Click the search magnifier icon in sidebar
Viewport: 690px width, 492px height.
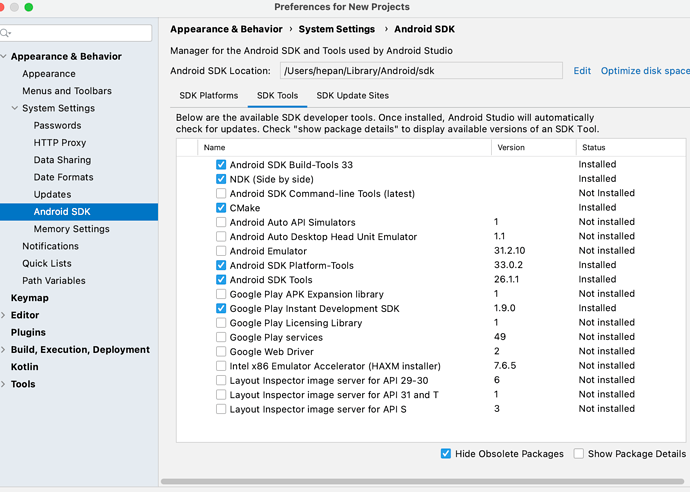coord(7,34)
